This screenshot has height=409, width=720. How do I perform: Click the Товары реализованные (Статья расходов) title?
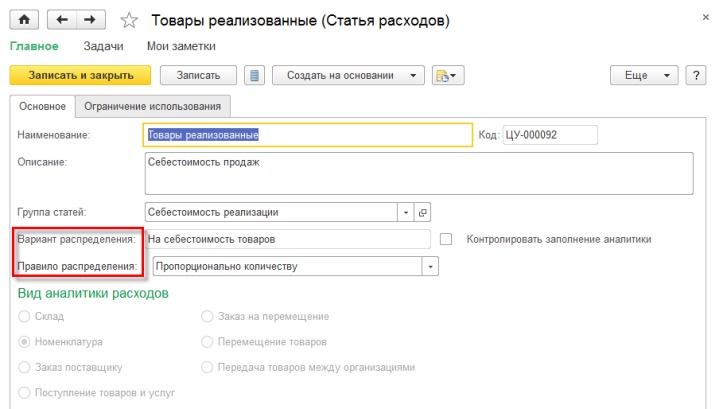point(300,21)
